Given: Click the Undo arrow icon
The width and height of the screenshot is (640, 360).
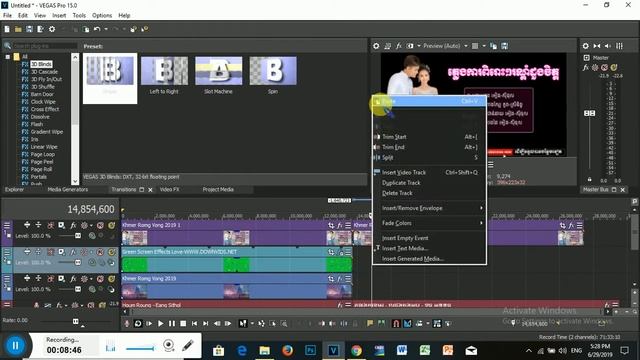Looking at the screenshot, I should (x=97, y=29).
